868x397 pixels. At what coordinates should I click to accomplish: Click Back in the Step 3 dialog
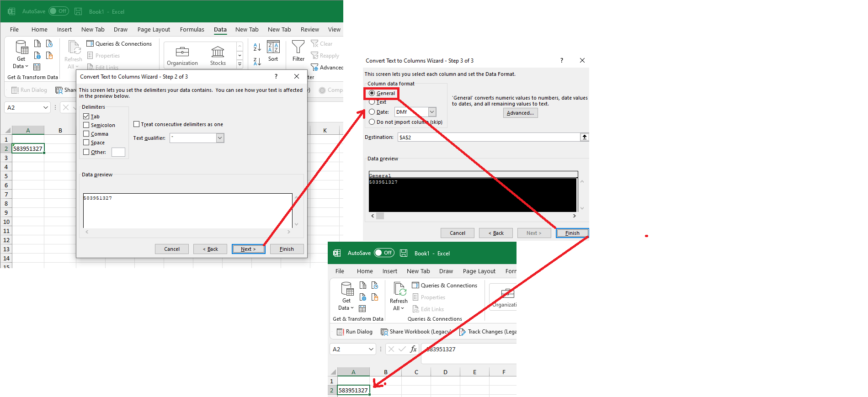point(496,233)
